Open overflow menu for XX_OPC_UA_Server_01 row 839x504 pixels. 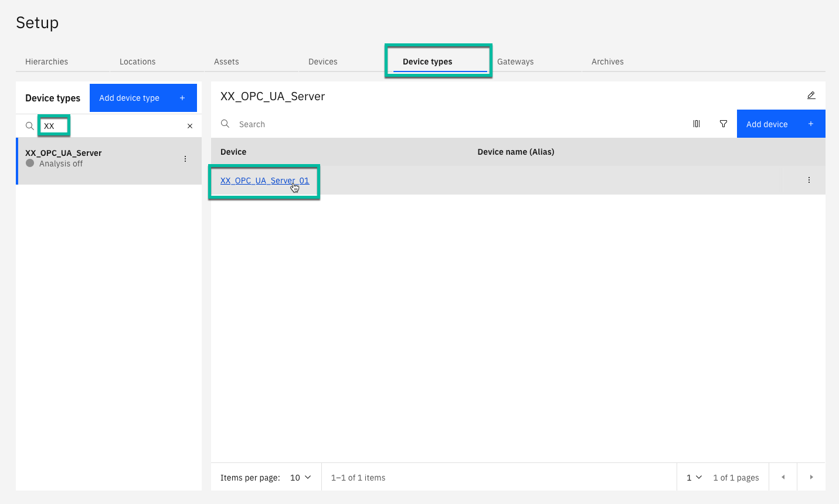[809, 180]
